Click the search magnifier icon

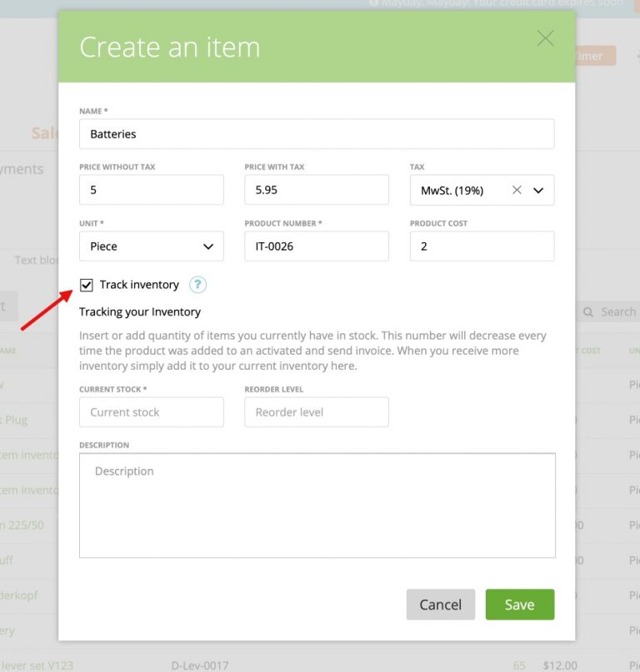588,311
